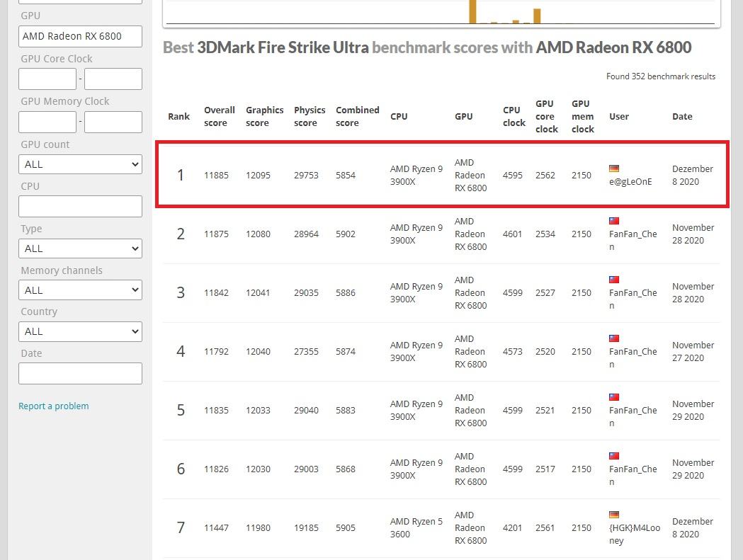Image resolution: width=743 pixels, height=560 pixels.
Task: Open the GPU count dropdown
Action: [x=80, y=164]
